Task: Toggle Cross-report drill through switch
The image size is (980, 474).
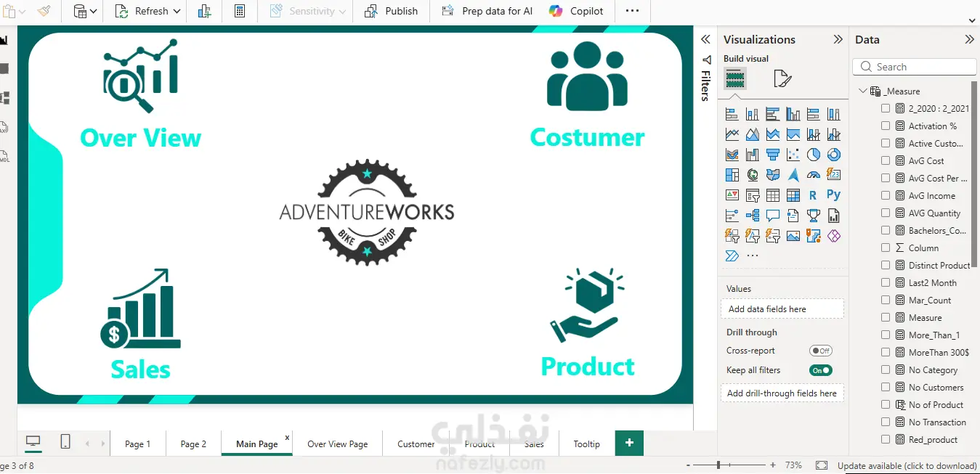Action: pos(821,351)
